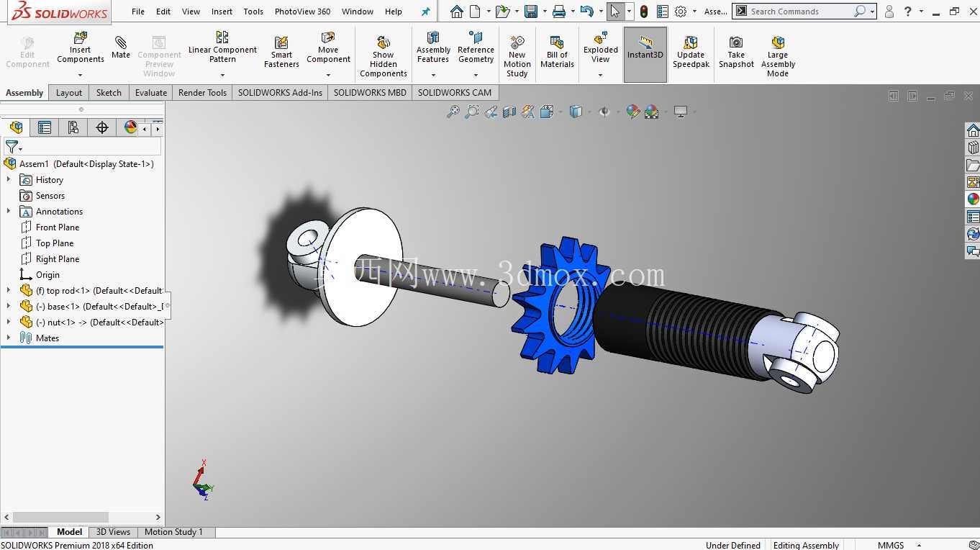Expand the Mates folder
The image size is (980, 550).
9,338
